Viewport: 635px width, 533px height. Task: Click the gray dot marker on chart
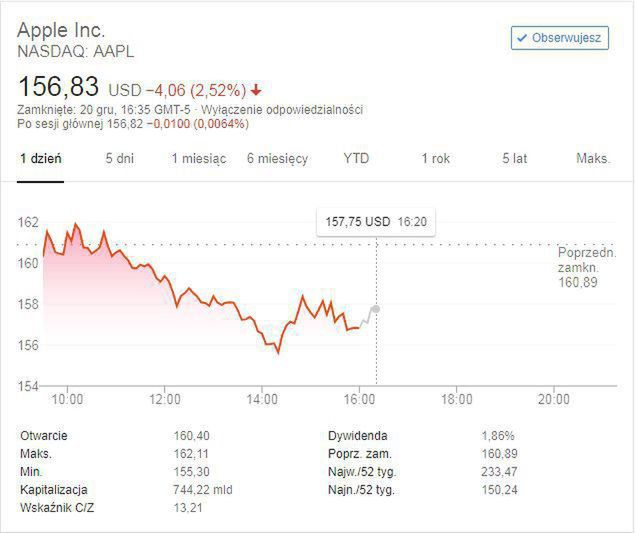pos(376,308)
